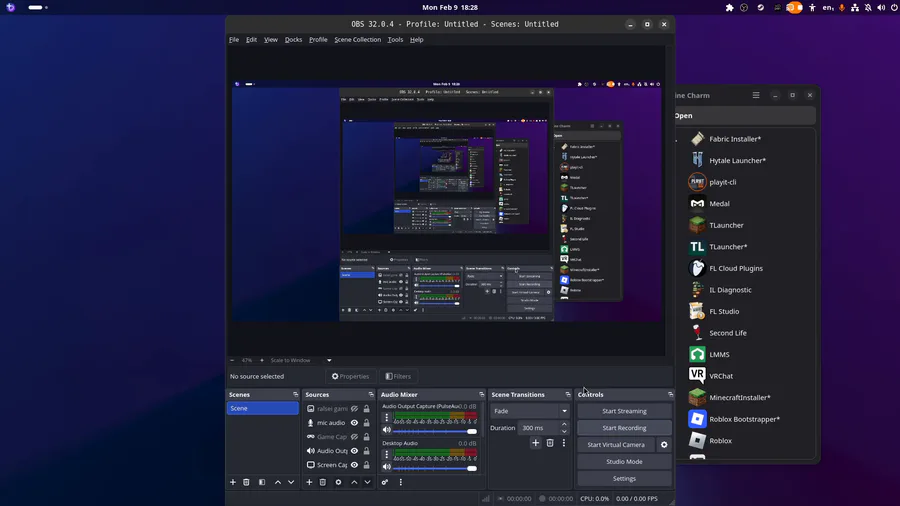Open the Scene Collection menu

click(x=358, y=40)
